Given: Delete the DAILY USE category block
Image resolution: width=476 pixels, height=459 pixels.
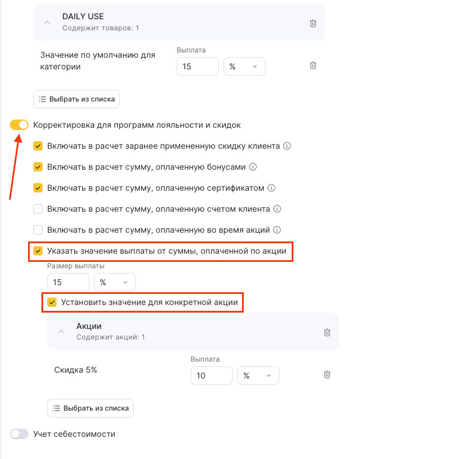Looking at the screenshot, I should click(313, 23).
